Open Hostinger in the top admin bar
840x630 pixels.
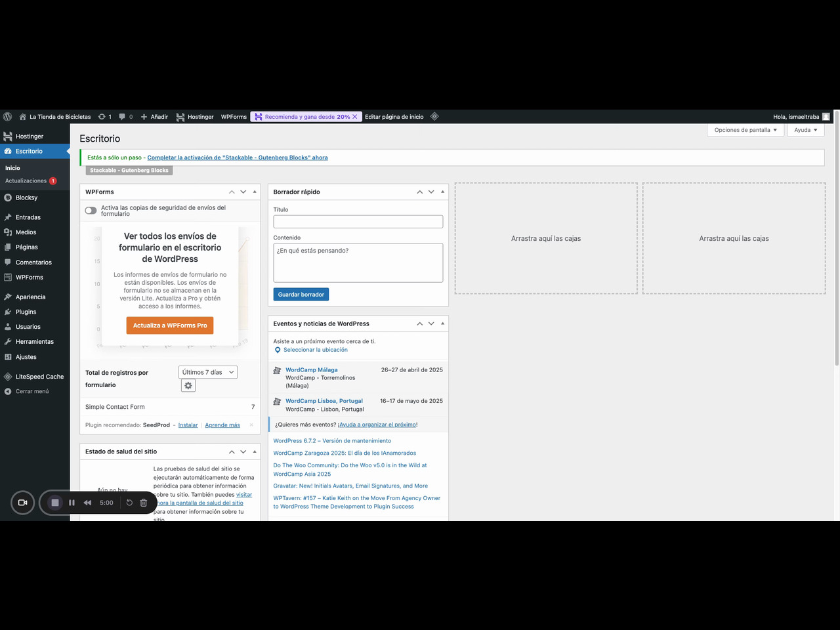click(x=195, y=117)
